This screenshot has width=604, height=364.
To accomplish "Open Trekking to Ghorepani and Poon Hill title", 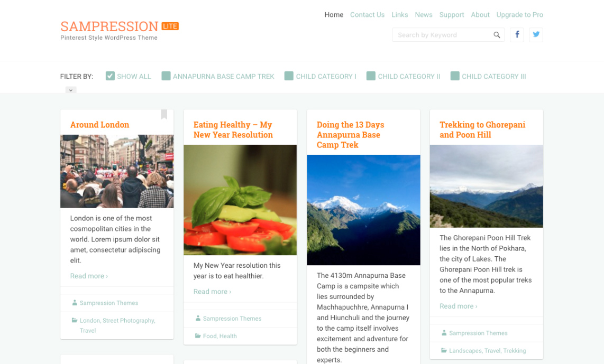I will [x=482, y=129].
